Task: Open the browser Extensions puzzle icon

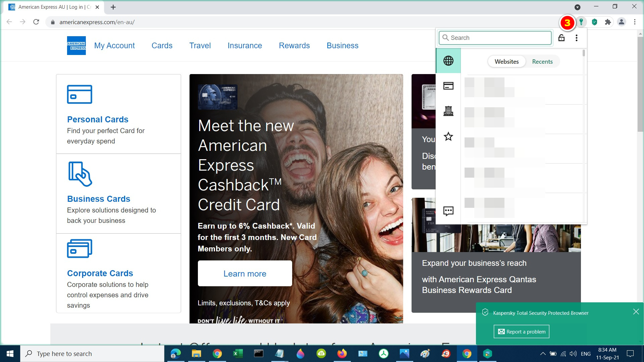Action: tap(608, 22)
